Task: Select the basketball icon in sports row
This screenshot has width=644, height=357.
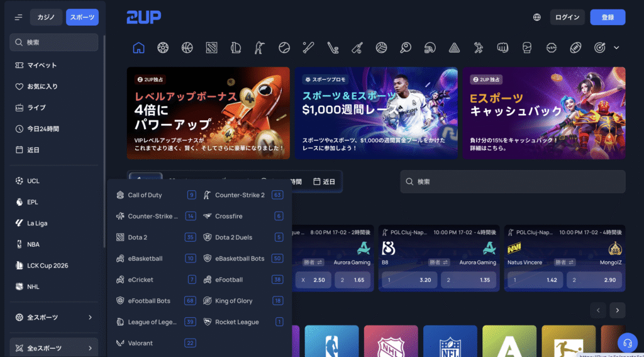Action: [x=187, y=48]
